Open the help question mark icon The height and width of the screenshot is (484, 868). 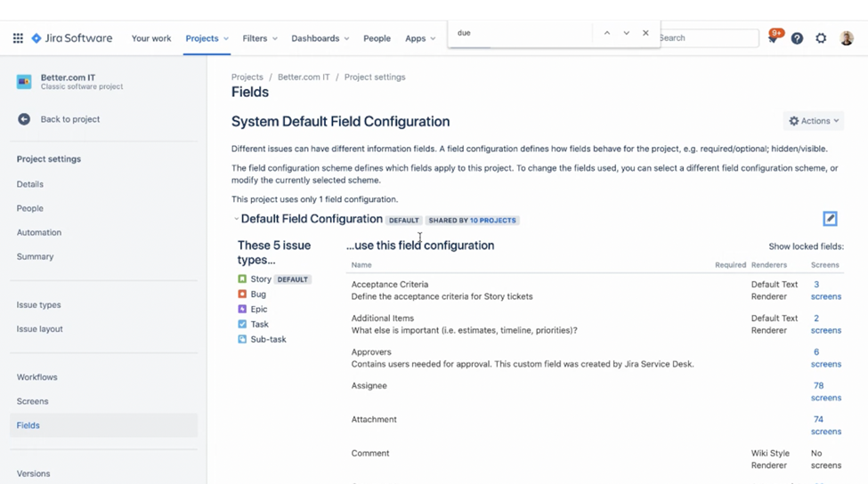pos(797,38)
